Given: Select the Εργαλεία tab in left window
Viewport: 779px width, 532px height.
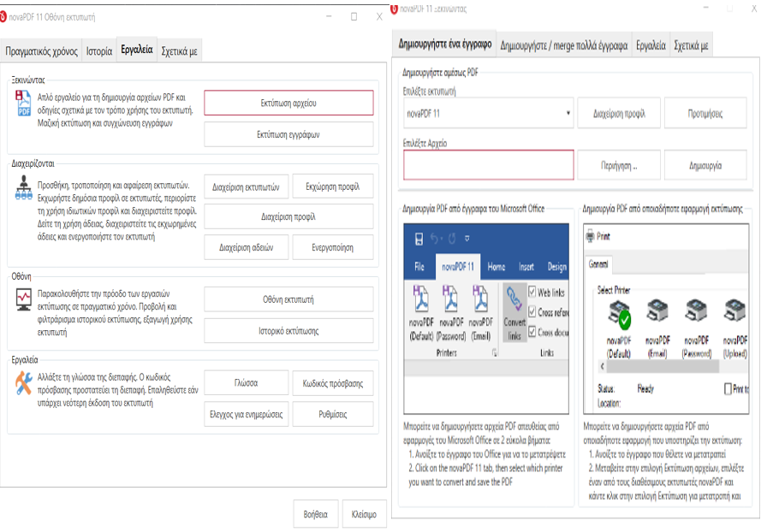Looking at the screenshot, I should [x=137, y=50].
